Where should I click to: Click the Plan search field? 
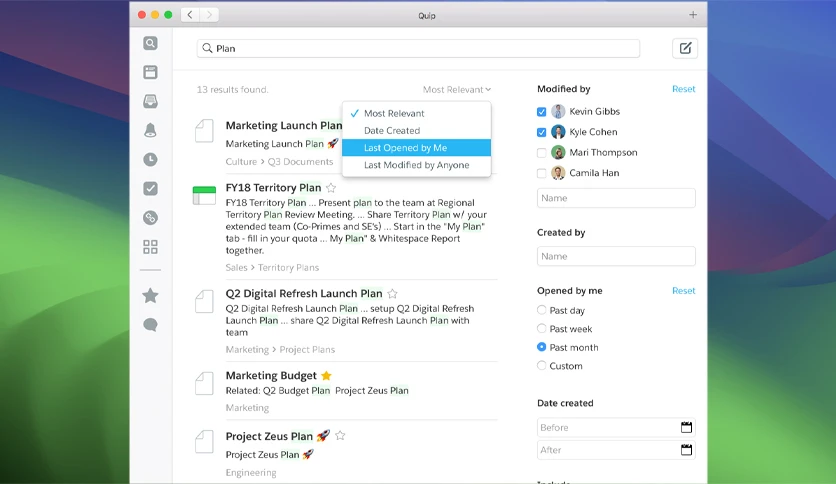[x=419, y=49]
